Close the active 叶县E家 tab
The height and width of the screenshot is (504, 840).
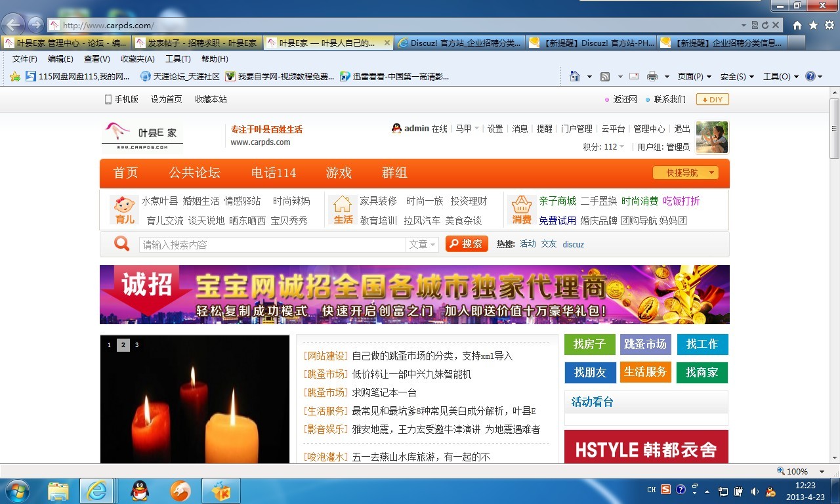[387, 43]
